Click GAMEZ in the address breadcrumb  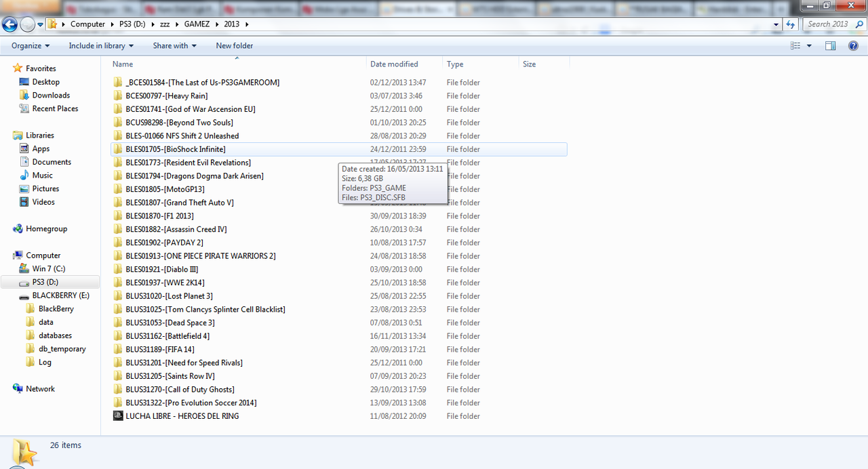coord(197,24)
